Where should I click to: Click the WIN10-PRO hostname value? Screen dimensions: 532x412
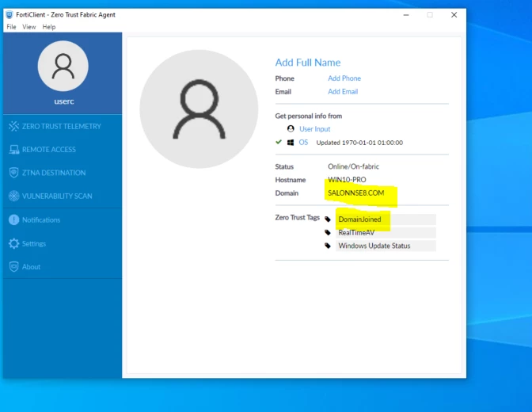pyautogui.click(x=347, y=180)
